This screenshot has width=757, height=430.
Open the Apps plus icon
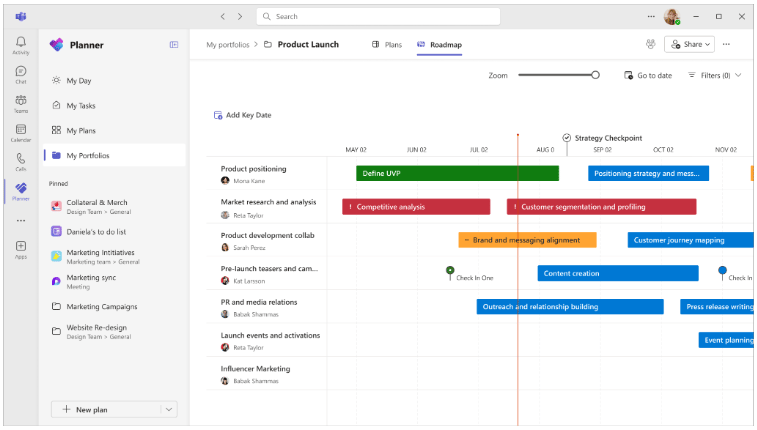[x=21, y=246]
